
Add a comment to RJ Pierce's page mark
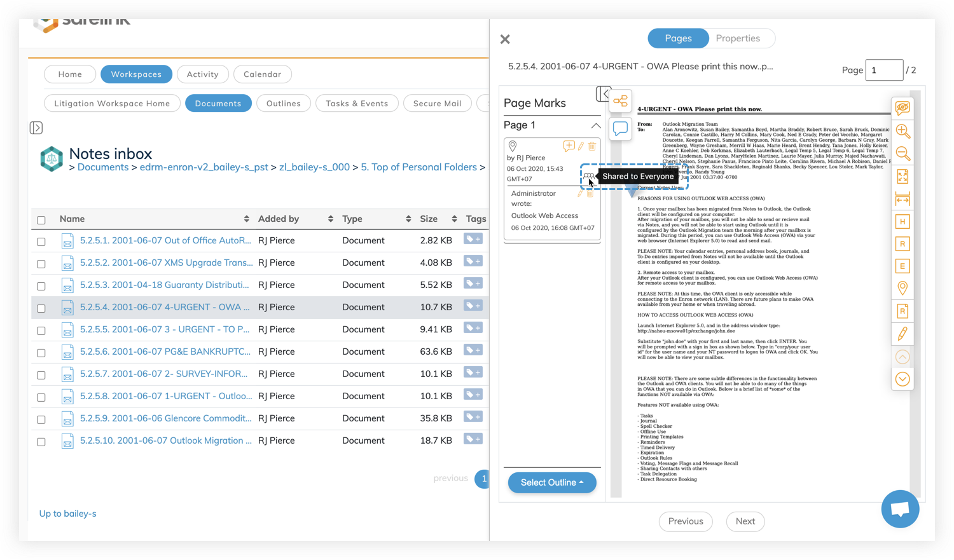569,146
